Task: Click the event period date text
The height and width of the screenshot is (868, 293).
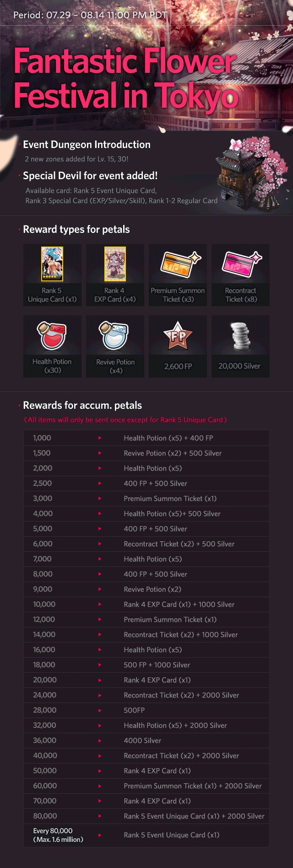Action: pos(90,15)
